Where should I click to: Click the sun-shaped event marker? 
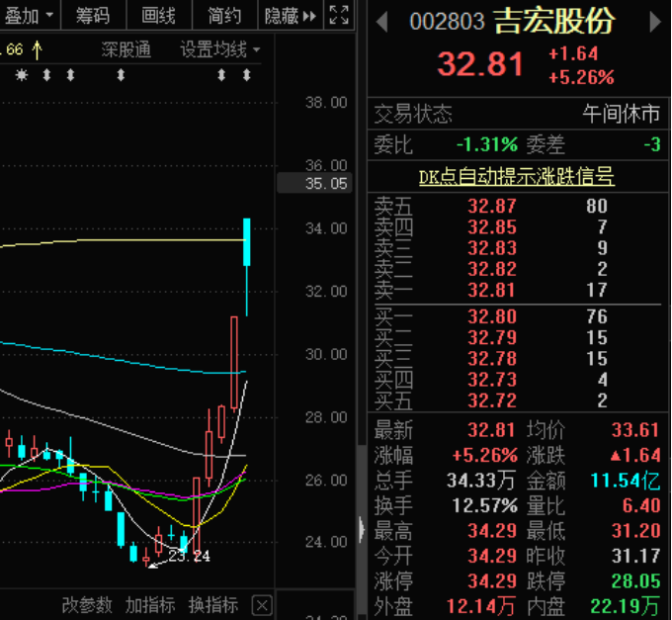click(x=22, y=75)
